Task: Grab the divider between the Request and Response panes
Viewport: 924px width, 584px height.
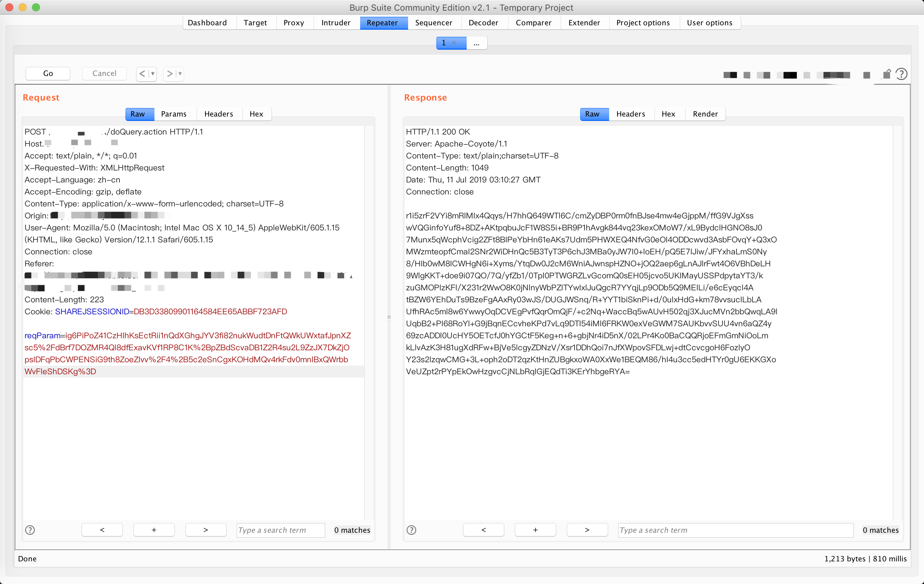Action: tap(389, 317)
